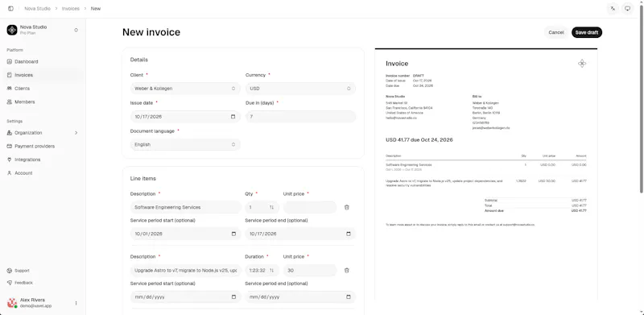This screenshot has width=644, height=315.
Task: Click Software Engineering Services description field
Action: click(x=186, y=207)
